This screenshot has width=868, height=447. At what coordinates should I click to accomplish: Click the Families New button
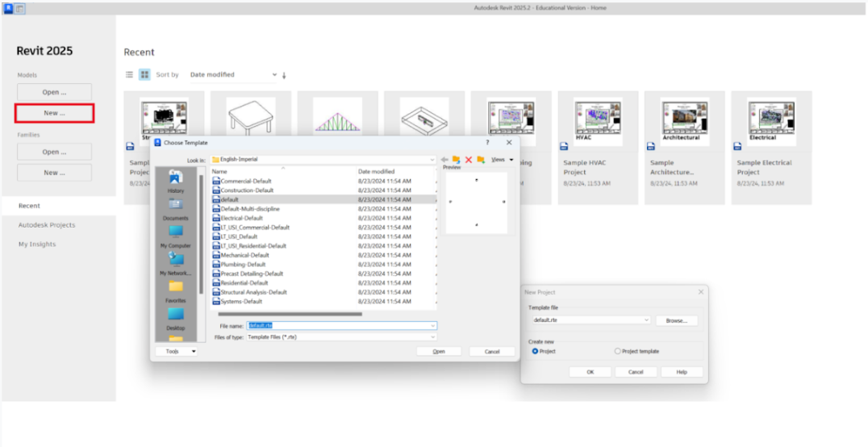click(x=54, y=173)
